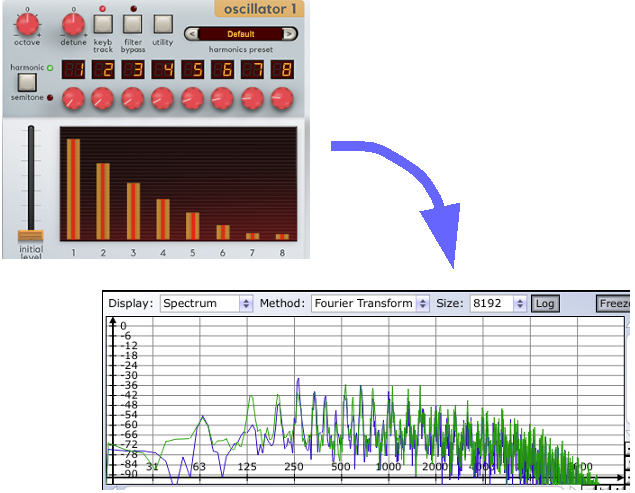Click the harmonic 4 number display
635x493 pixels.
(x=163, y=69)
